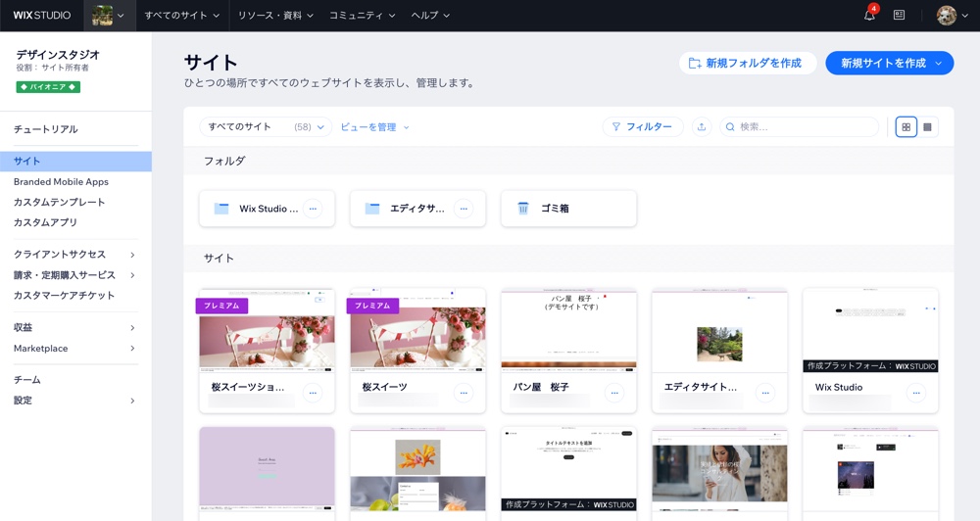The height and width of the screenshot is (521, 980).
Task: Open the user avatar account menu
Action: pyautogui.click(x=952, y=16)
